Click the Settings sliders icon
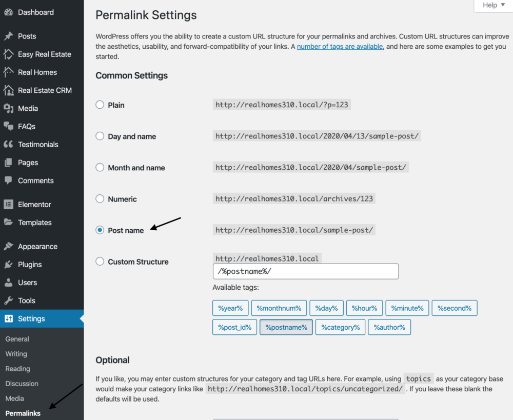Image resolution: width=513 pixels, height=420 pixels. pyautogui.click(x=9, y=318)
